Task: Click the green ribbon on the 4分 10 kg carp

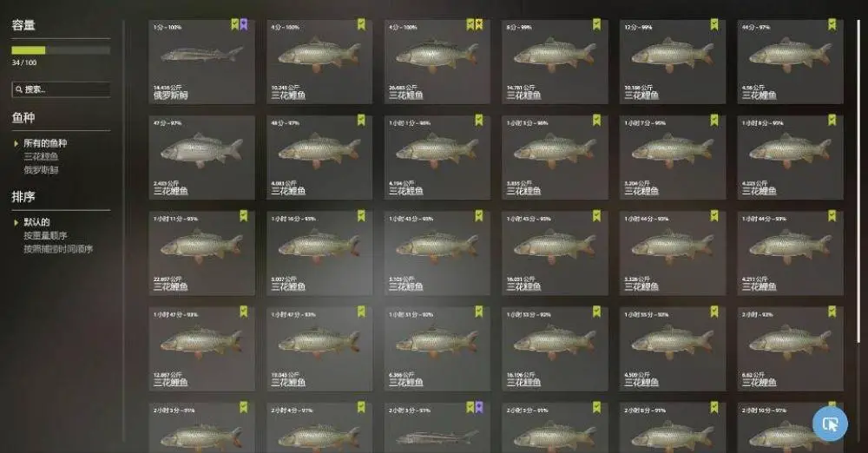Action: coord(361,24)
